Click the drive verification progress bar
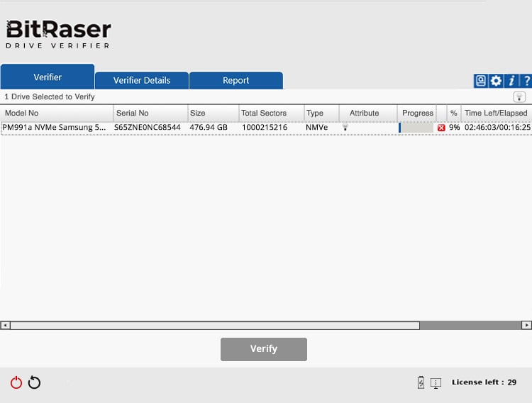 (x=416, y=128)
